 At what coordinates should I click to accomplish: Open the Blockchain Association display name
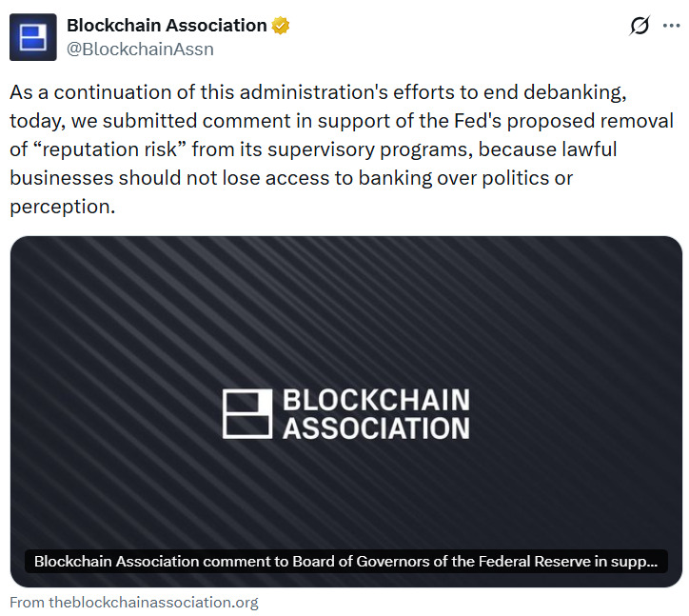(167, 26)
